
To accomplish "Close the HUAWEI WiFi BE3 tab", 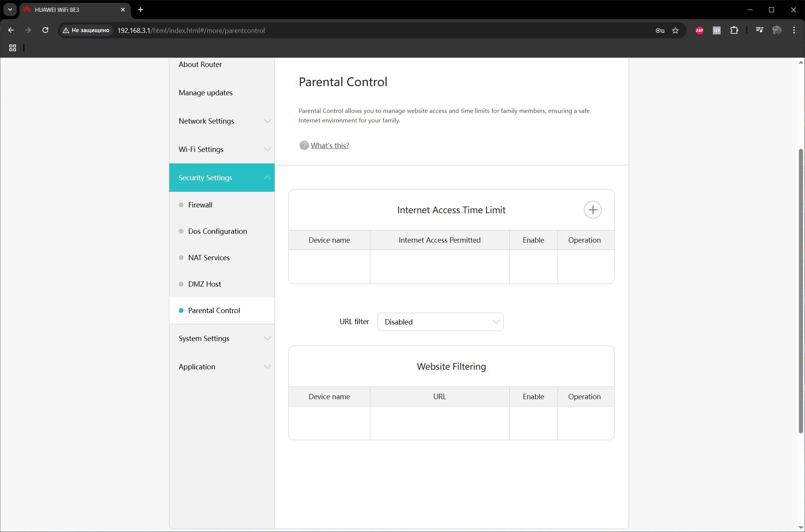I will [123, 10].
